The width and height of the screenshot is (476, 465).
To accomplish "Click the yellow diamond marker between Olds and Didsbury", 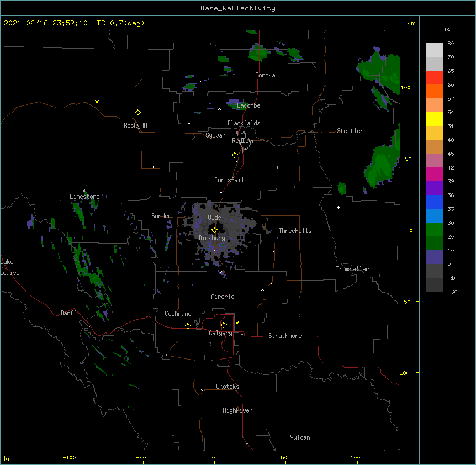I will pyautogui.click(x=214, y=230).
